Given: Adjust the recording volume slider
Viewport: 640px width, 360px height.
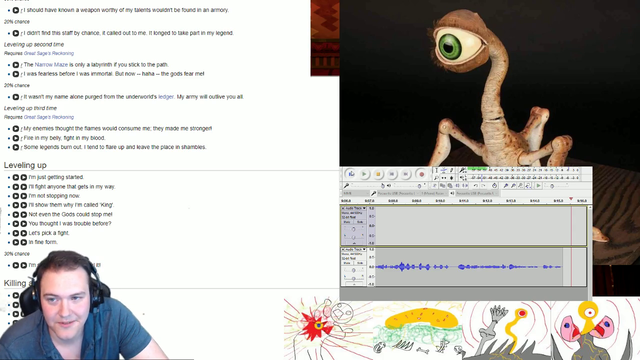Looking at the screenshot, I should pos(367,186).
